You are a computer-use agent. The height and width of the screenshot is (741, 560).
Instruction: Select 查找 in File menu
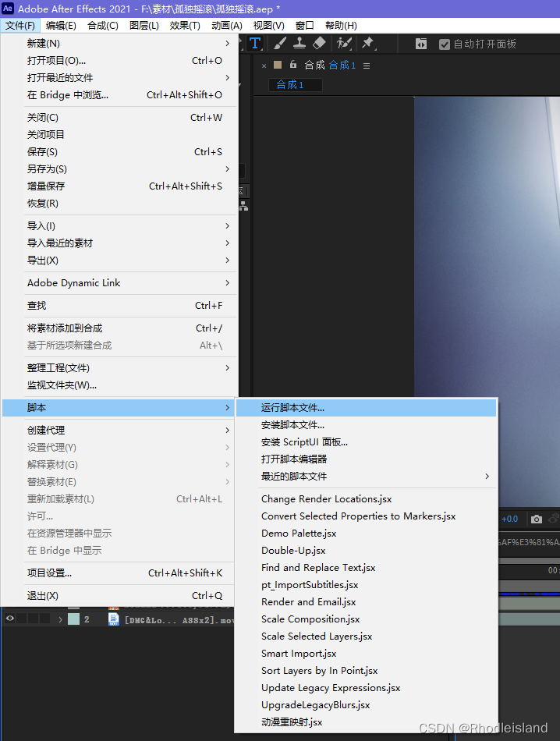tap(119, 305)
